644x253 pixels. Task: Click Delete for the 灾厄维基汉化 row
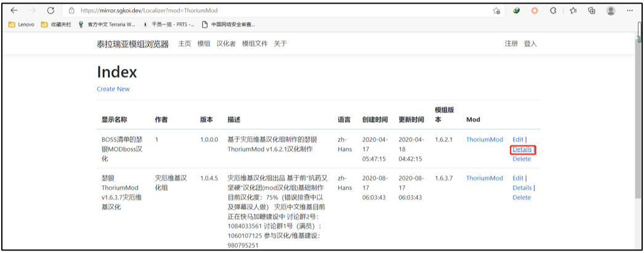pyautogui.click(x=521, y=198)
